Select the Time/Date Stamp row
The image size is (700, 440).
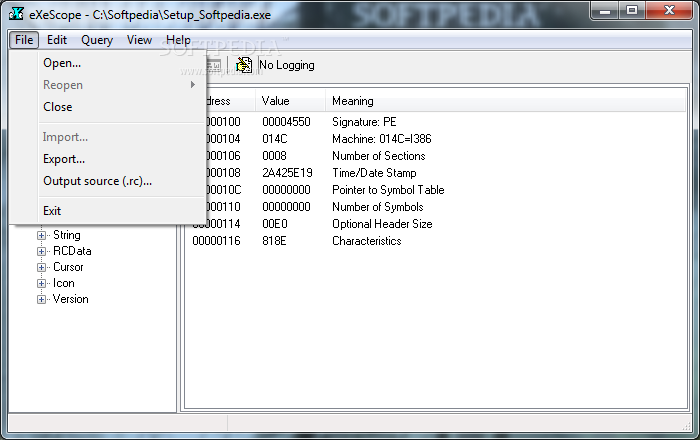click(374, 173)
